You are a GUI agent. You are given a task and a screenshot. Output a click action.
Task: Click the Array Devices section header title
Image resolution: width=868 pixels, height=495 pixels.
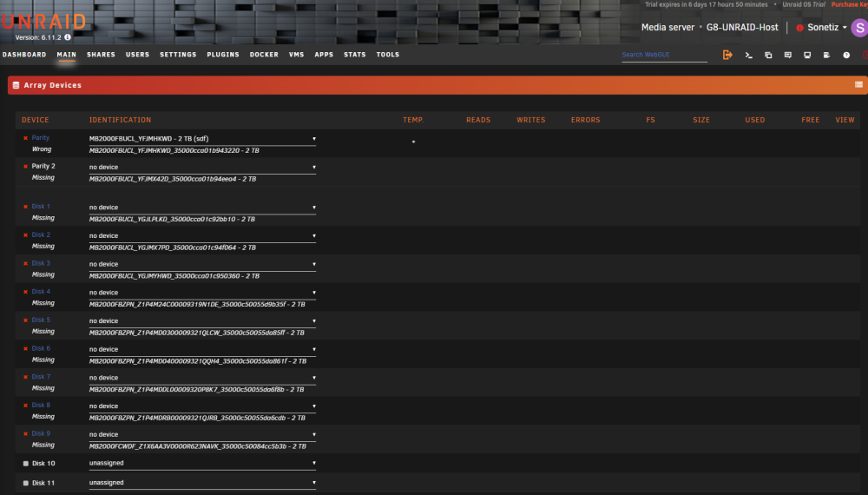pos(53,85)
